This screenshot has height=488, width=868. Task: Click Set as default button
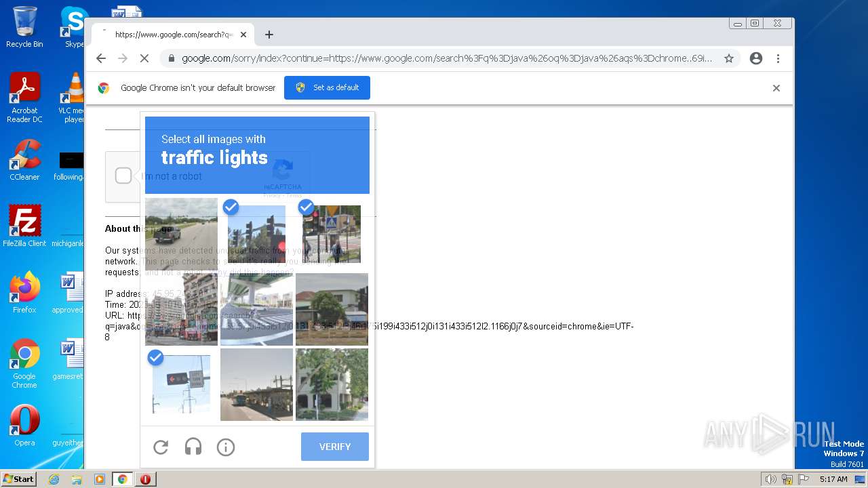(x=327, y=87)
